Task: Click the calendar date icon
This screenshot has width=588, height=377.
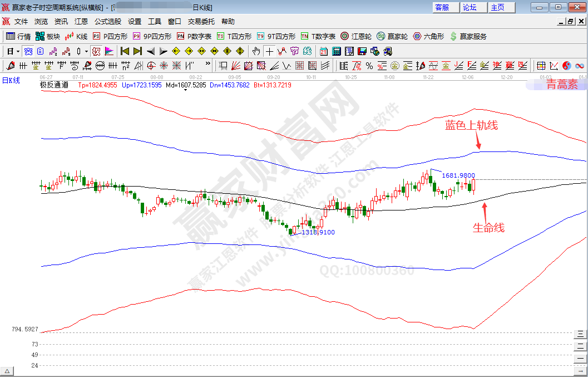Action: coord(323,51)
